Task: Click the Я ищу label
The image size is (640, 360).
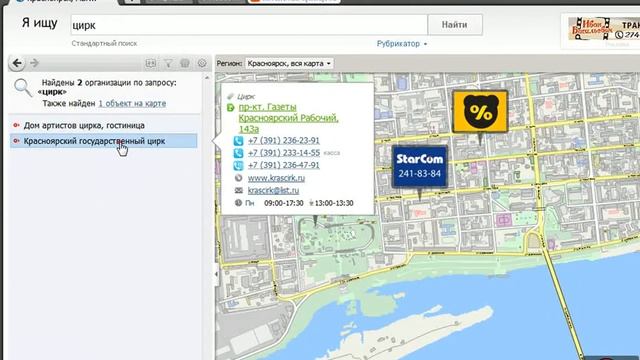Action: click(40, 23)
